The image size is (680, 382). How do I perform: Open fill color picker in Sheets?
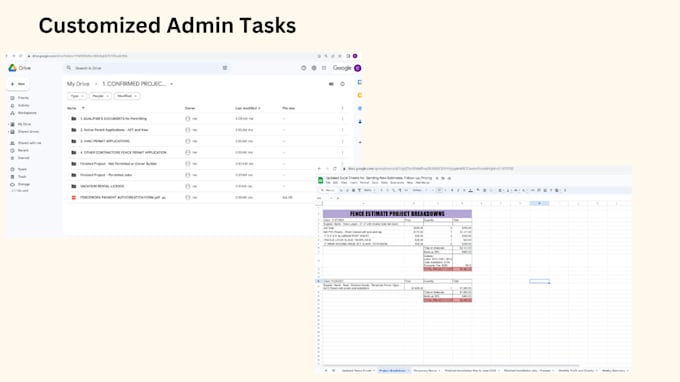click(x=478, y=190)
